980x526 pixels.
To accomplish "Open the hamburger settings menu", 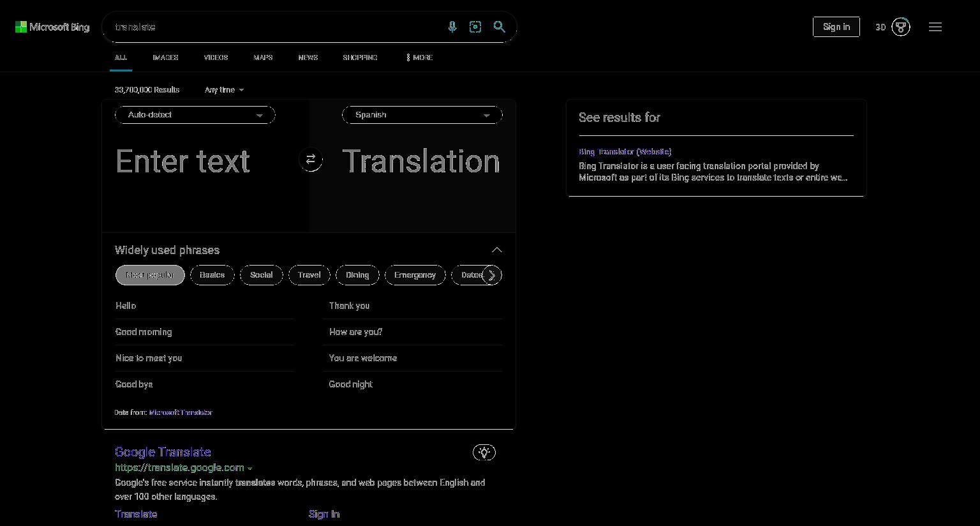I will pos(935,27).
